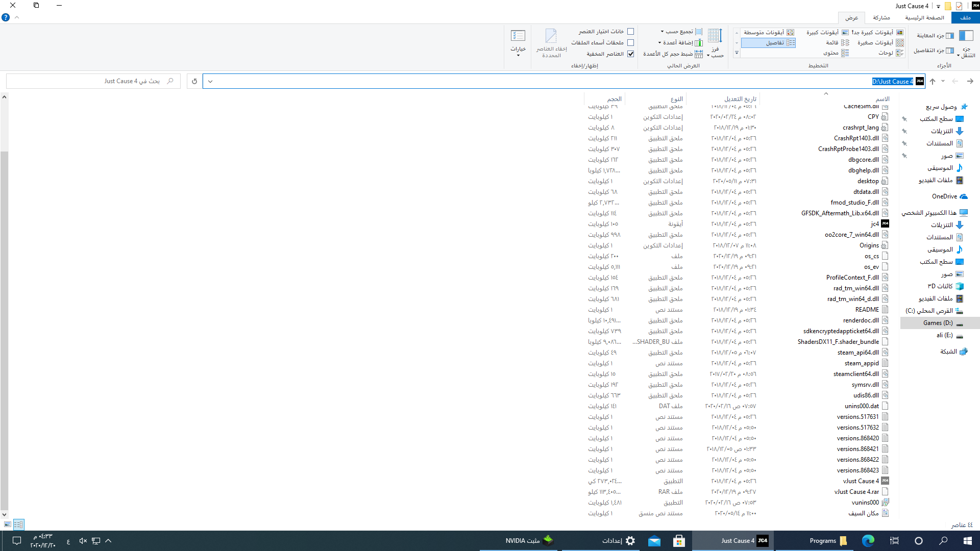
Task: Open Programs folder taskbar button
Action: point(816,541)
